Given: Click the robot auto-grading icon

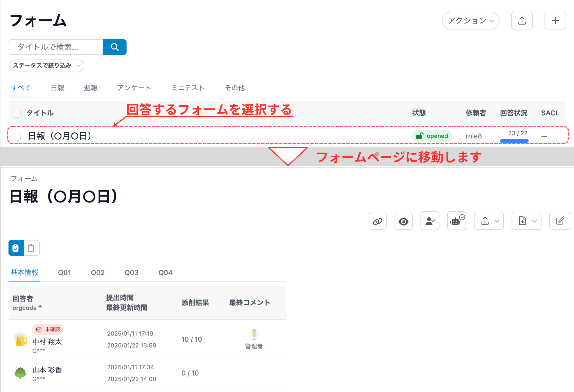Looking at the screenshot, I should pyautogui.click(x=456, y=221).
